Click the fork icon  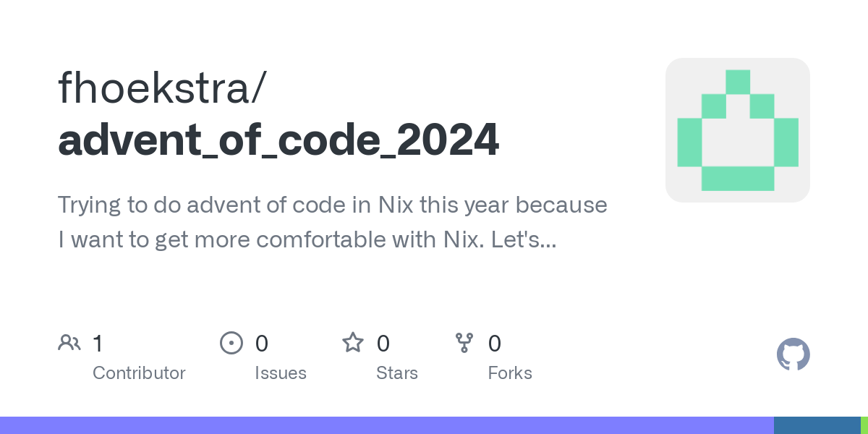point(464,343)
